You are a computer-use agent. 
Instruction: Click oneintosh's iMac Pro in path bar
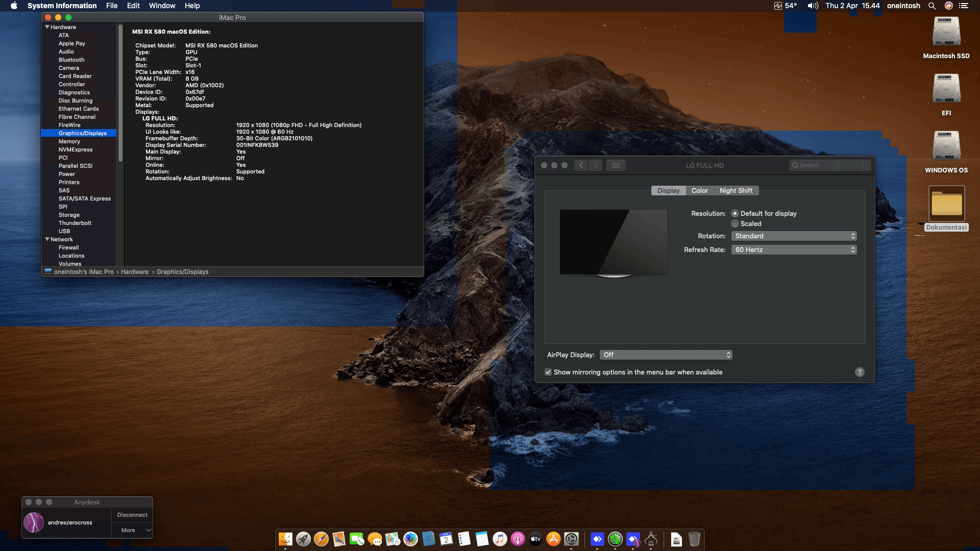[84, 272]
